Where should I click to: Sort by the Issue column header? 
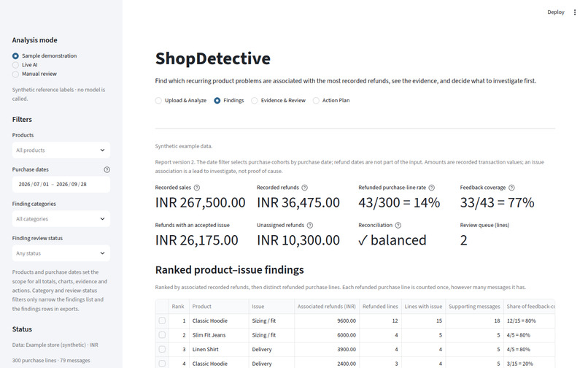pos(271,307)
